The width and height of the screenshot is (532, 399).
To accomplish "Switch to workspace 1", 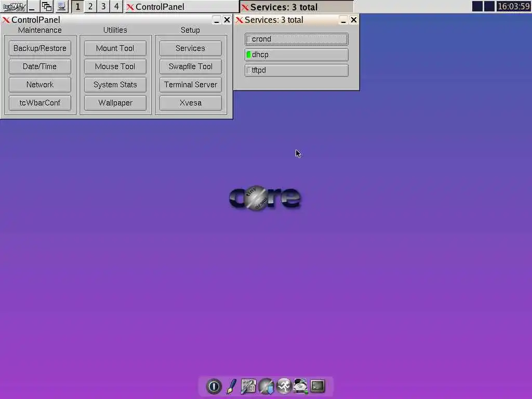I will [x=78, y=6].
